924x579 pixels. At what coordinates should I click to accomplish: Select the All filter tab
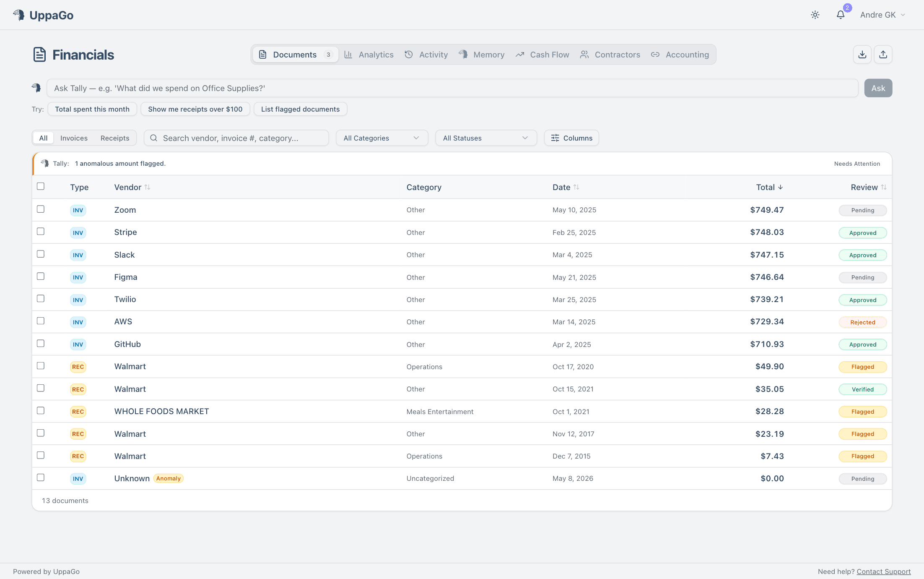coord(43,138)
